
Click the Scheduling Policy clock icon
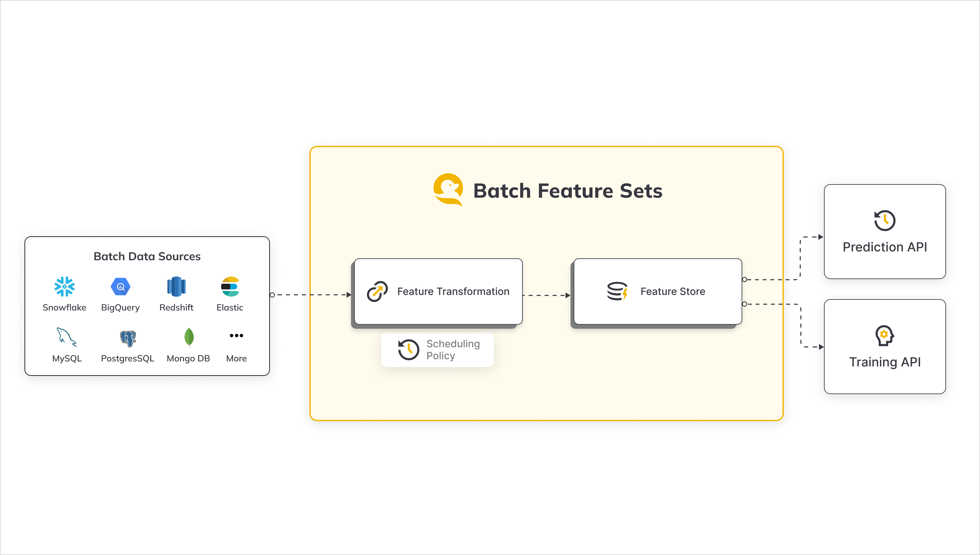pos(409,349)
